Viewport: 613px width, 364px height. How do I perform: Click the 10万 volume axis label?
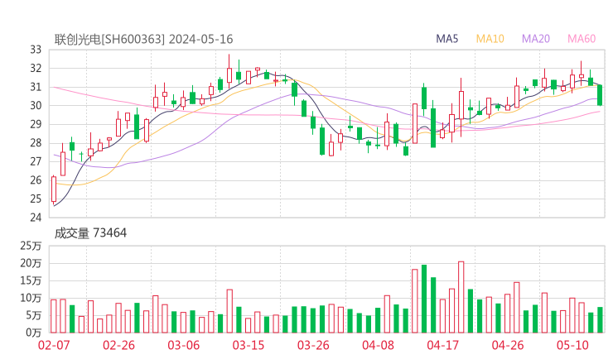pyautogui.click(x=31, y=298)
